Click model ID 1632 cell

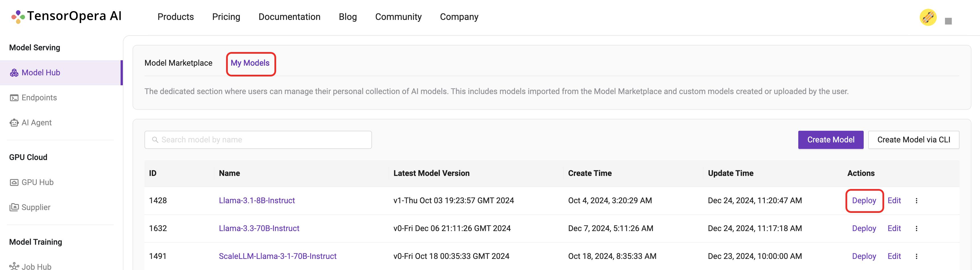click(158, 228)
